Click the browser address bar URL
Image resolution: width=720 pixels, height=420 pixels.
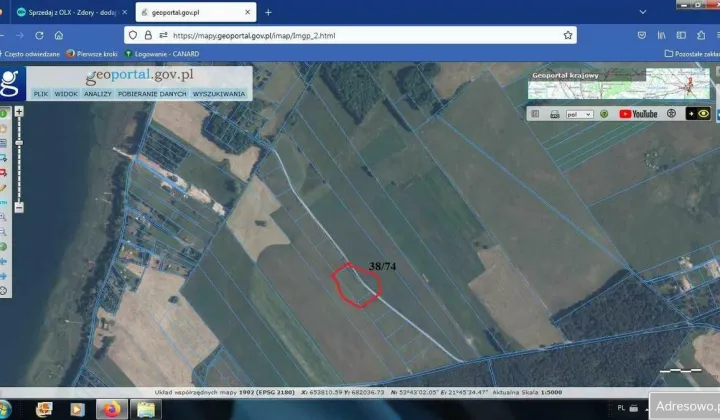point(254,35)
